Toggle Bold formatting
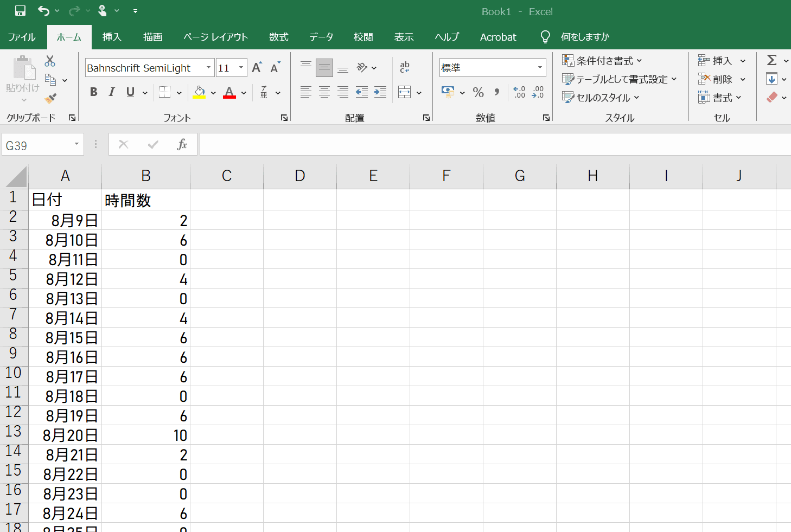Viewport: 791px width, 532px height. pyautogui.click(x=93, y=92)
